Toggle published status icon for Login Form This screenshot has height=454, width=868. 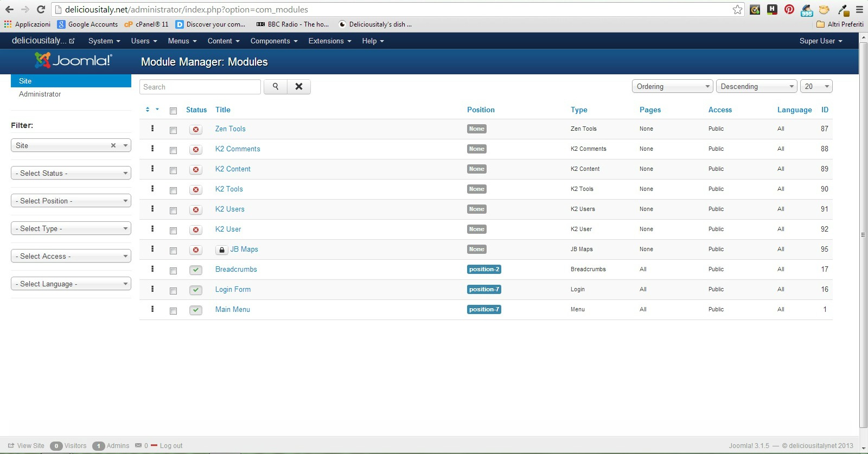(x=196, y=290)
